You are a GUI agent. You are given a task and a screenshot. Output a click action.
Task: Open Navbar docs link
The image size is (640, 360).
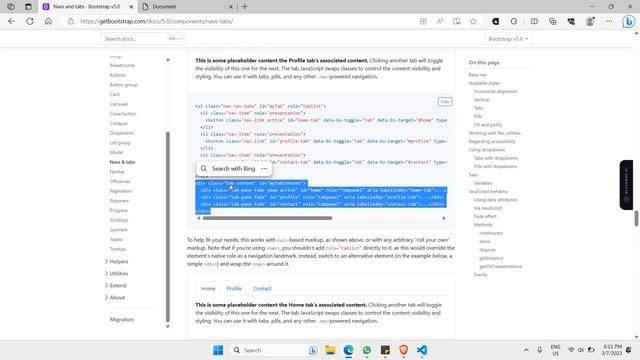(117, 172)
